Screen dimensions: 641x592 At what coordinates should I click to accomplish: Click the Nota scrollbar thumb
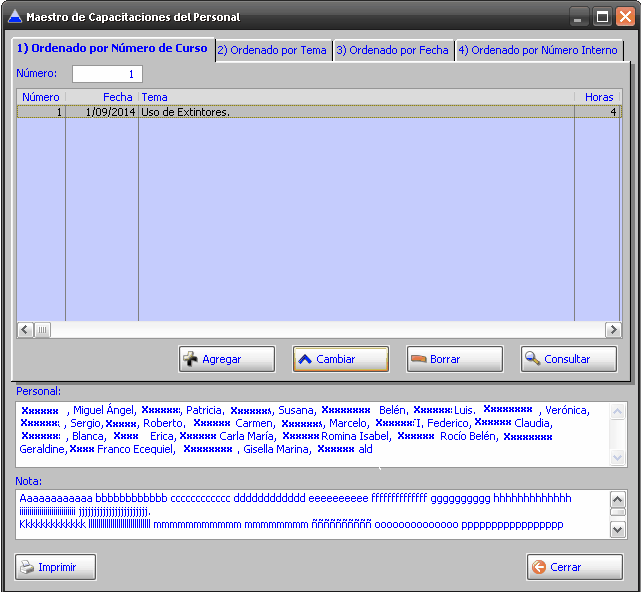[617, 512]
